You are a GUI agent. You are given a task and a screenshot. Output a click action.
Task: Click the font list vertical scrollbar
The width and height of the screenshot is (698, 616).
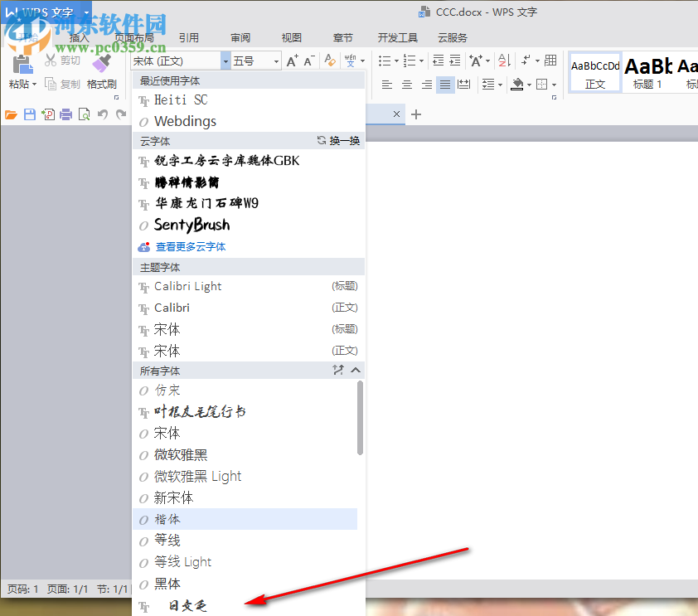(360, 419)
